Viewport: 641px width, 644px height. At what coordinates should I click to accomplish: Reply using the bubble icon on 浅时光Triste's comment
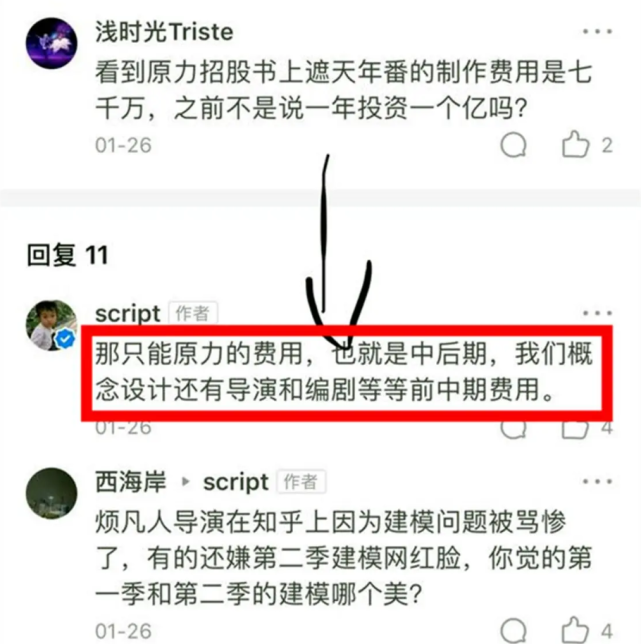point(513,145)
